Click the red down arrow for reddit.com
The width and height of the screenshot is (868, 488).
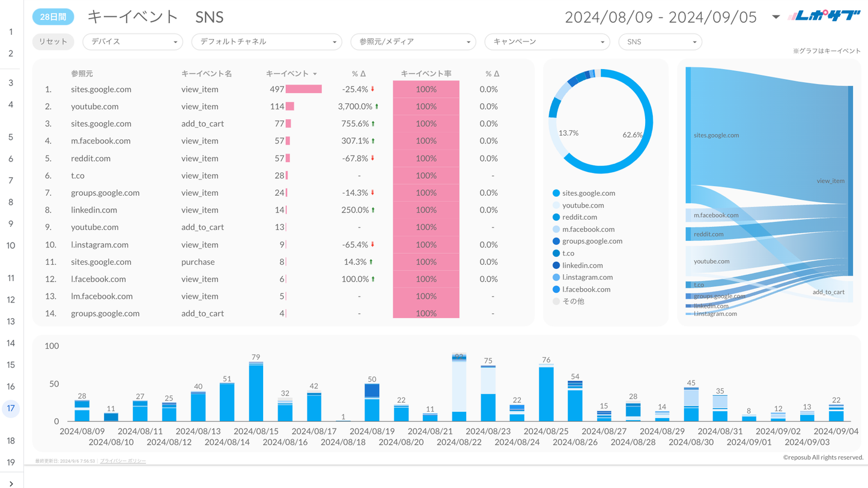click(373, 158)
